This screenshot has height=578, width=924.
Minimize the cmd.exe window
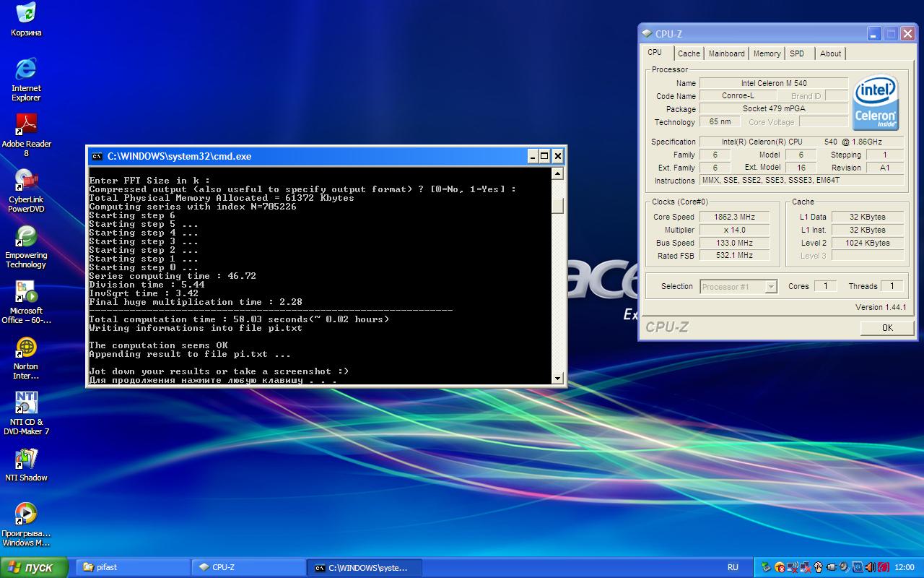pos(532,156)
